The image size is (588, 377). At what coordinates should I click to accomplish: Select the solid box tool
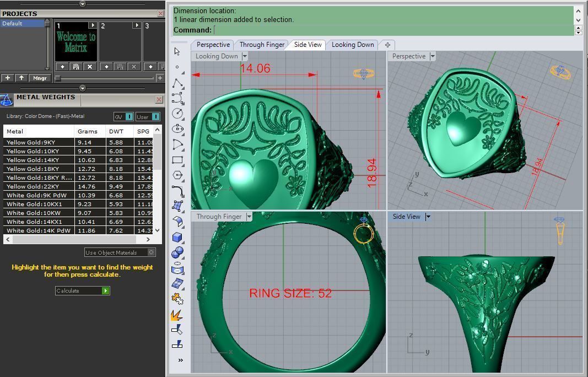pos(177,237)
